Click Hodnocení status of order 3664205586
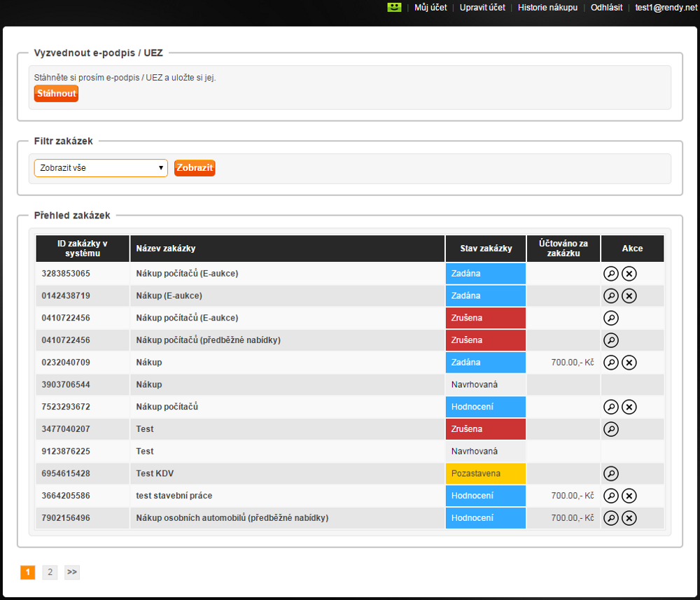 pos(485,496)
